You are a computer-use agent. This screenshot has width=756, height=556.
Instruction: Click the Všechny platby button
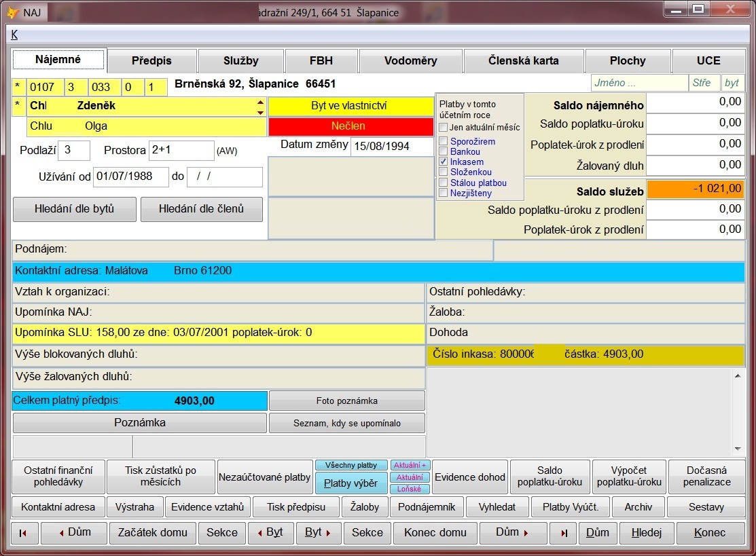[x=351, y=466]
